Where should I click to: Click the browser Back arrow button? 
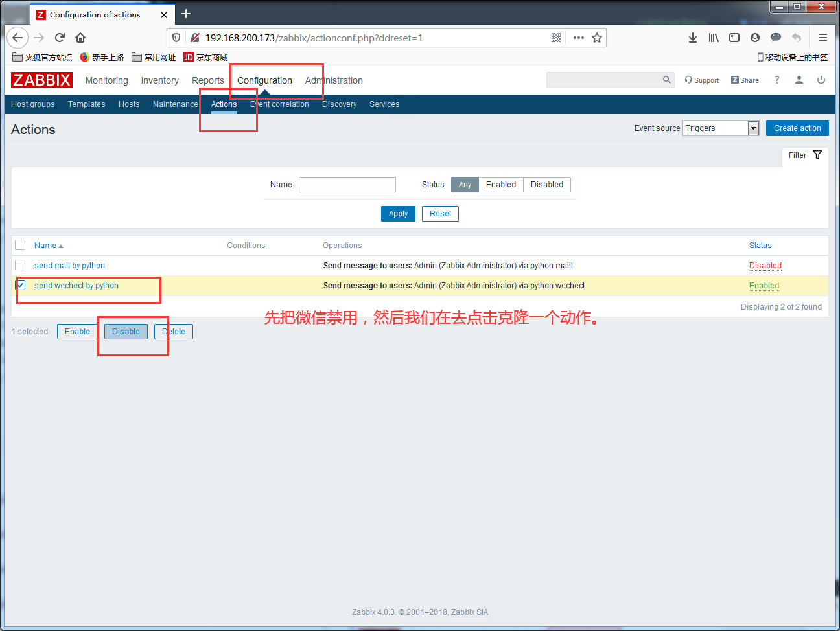pos(17,38)
